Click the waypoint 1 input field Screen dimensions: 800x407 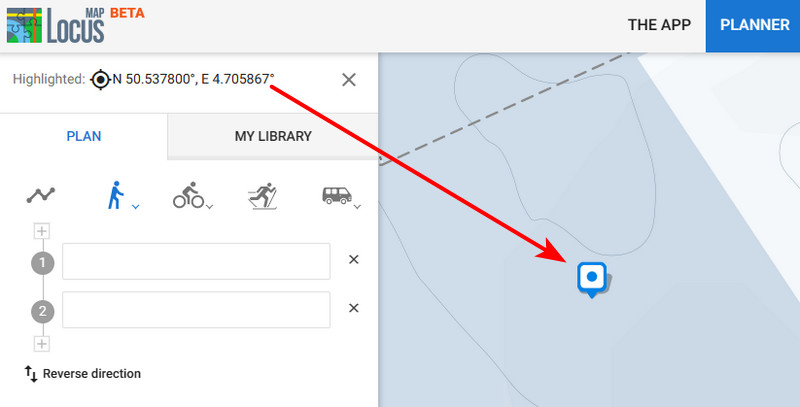(x=196, y=262)
